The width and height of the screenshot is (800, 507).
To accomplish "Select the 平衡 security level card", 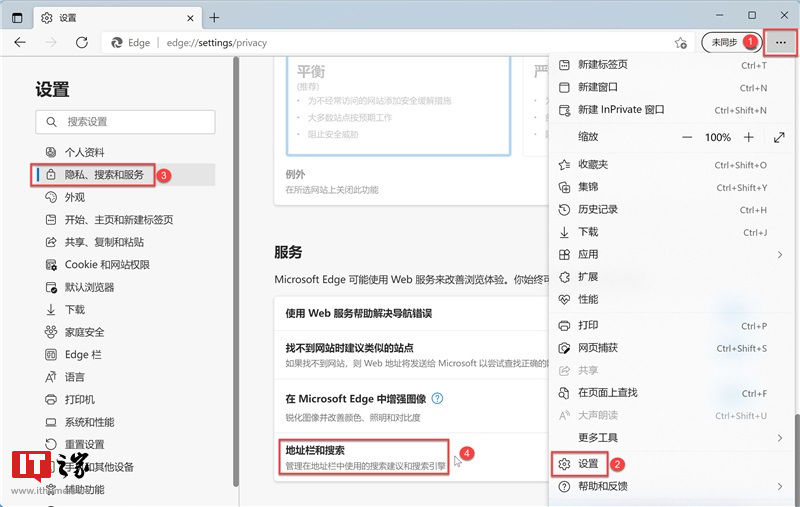I will 398,106.
